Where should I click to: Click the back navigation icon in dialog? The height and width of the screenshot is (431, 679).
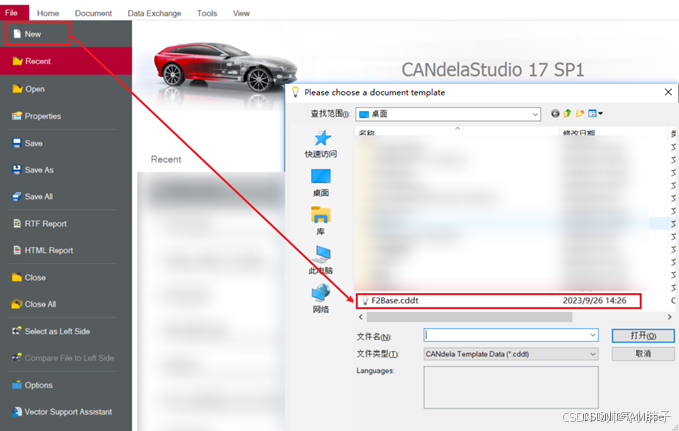click(555, 113)
